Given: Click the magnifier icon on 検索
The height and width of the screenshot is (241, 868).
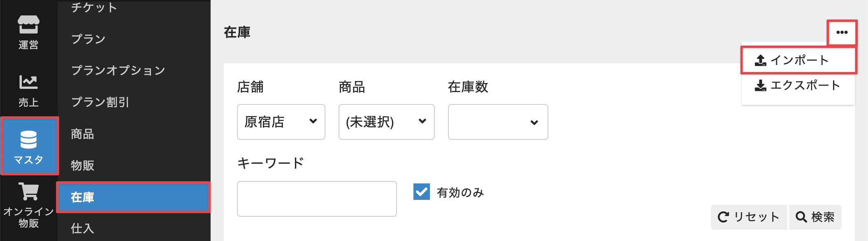Looking at the screenshot, I should pyautogui.click(x=801, y=217).
